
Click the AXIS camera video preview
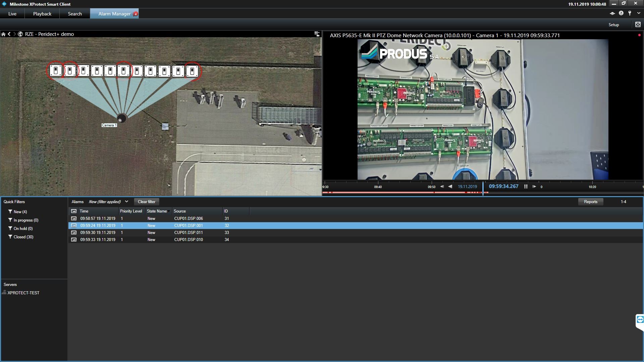point(483,110)
